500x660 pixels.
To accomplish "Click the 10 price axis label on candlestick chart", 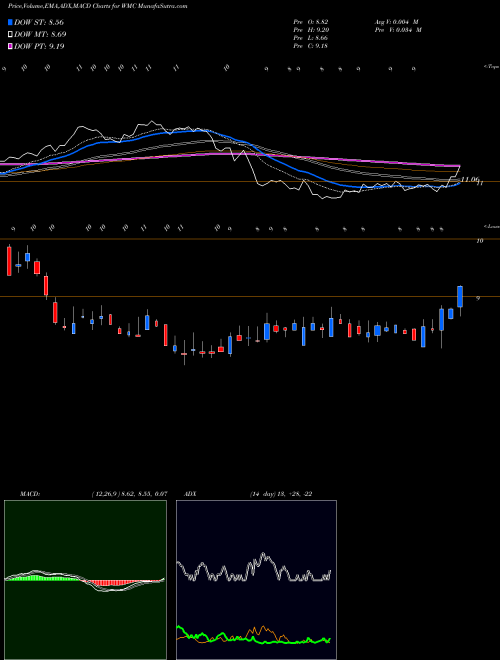I will [x=479, y=241].
